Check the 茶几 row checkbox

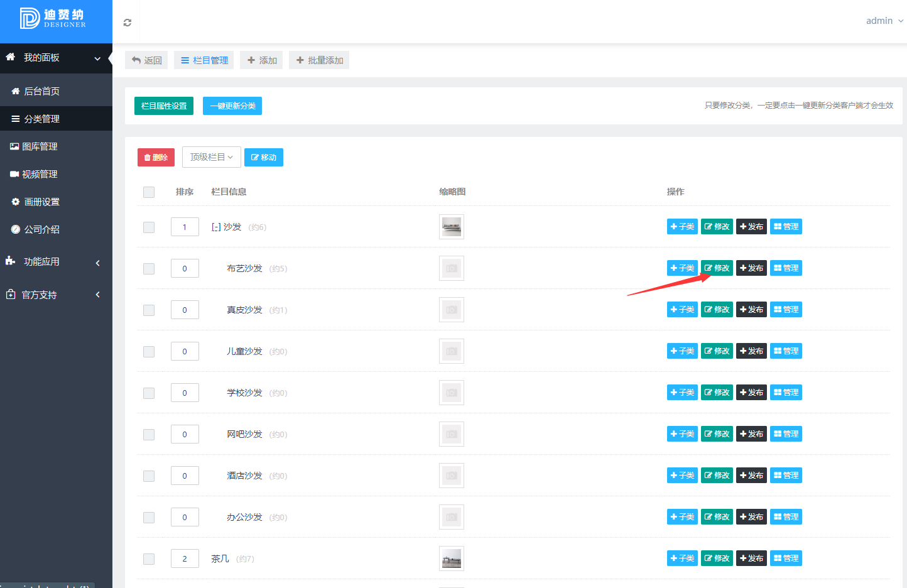pos(149,559)
